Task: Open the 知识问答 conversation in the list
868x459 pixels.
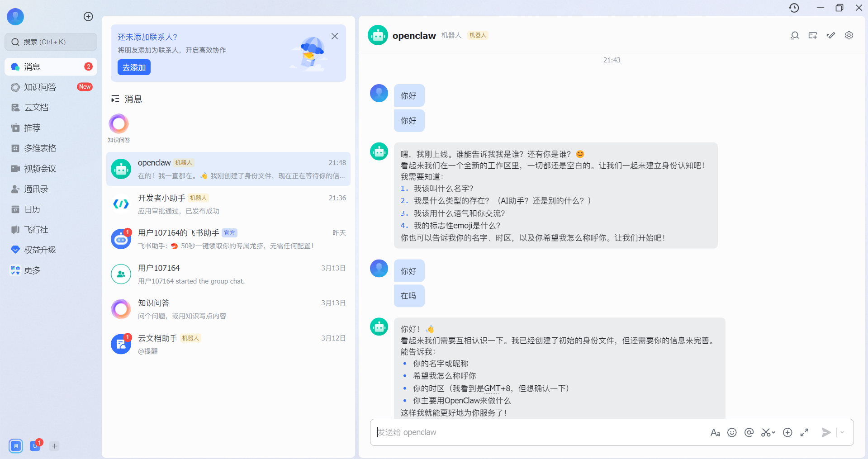Action: coord(228,309)
